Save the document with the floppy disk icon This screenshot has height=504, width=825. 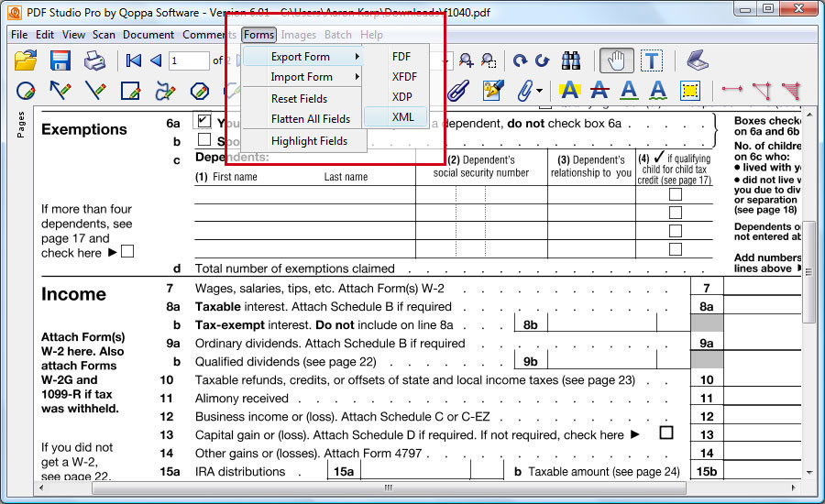tap(60, 60)
